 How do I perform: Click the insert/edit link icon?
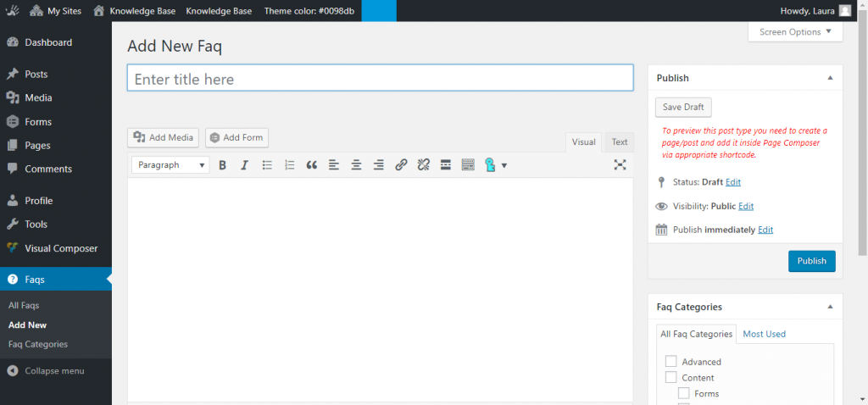pos(401,165)
